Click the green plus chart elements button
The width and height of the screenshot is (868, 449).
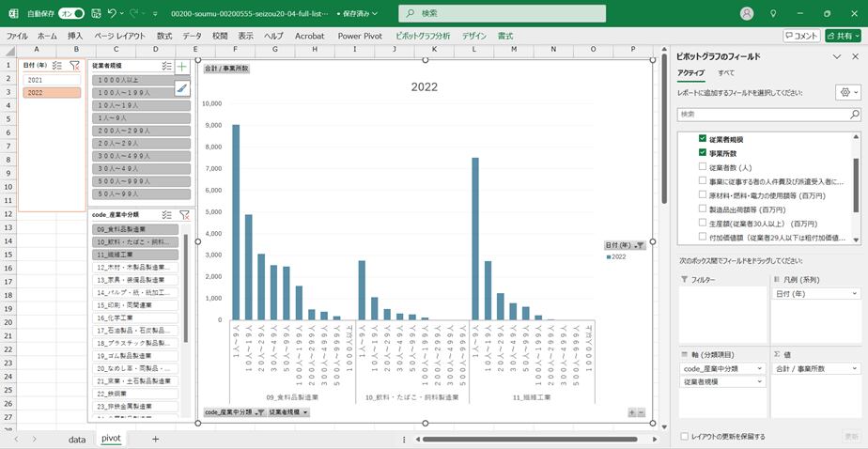tap(182, 67)
